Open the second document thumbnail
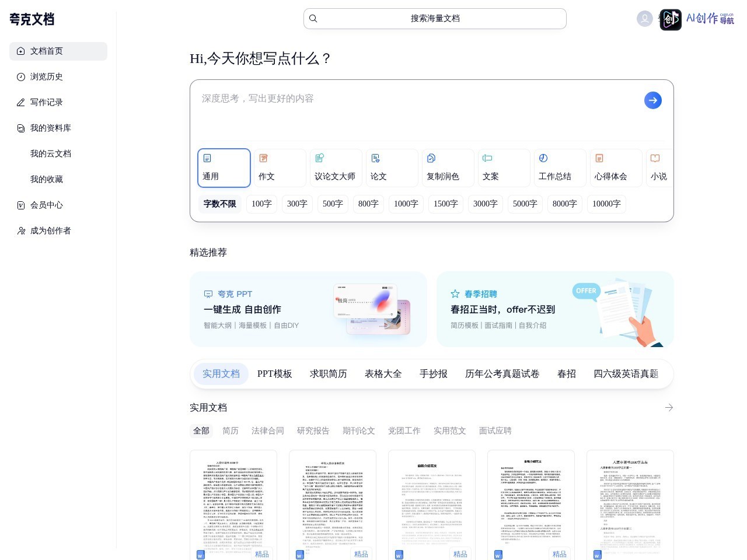The height and width of the screenshot is (560, 747). pyautogui.click(x=333, y=505)
